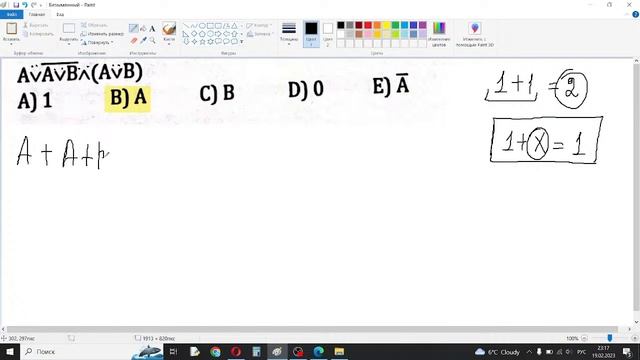Choose the Triangle shape in shapes gallery
This screenshot has width=640, height=360.
click(x=234, y=26)
